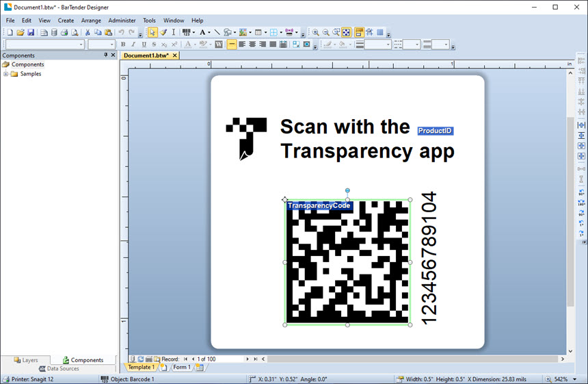Select the text cursor tool
The height and width of the screenshot is (384, 588).
(173, 33)
